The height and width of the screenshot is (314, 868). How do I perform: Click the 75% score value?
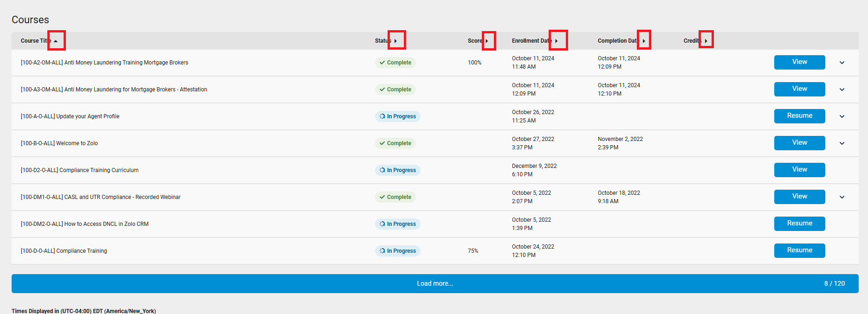coord(473,251)
